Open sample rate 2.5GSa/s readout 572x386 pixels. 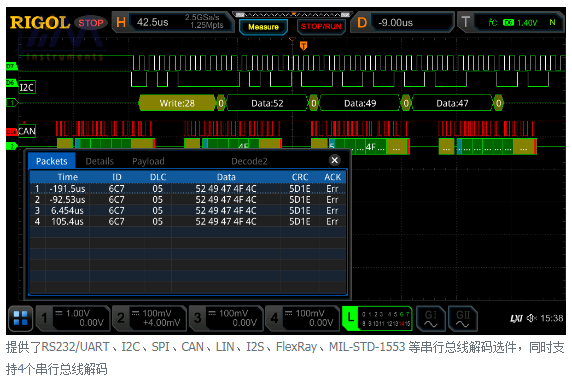(x=202, y=18)
